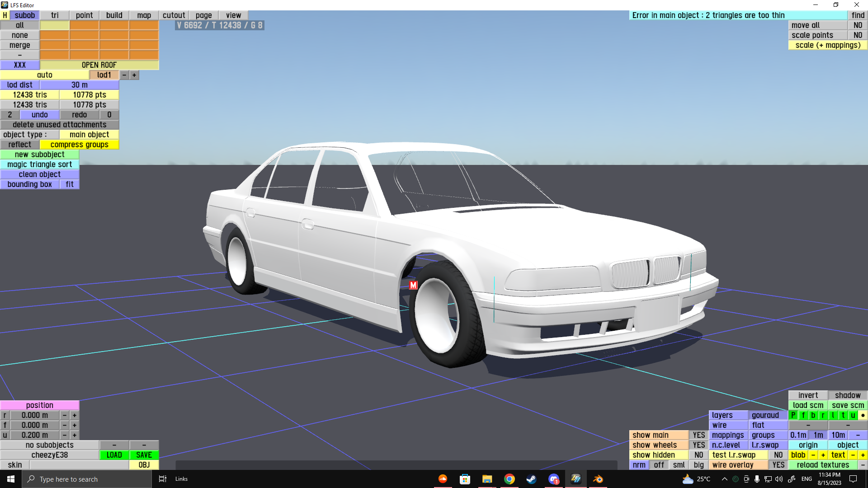868x488 pixels.
Task: Open Steam from the taskbar
Action: coord(531,479)
